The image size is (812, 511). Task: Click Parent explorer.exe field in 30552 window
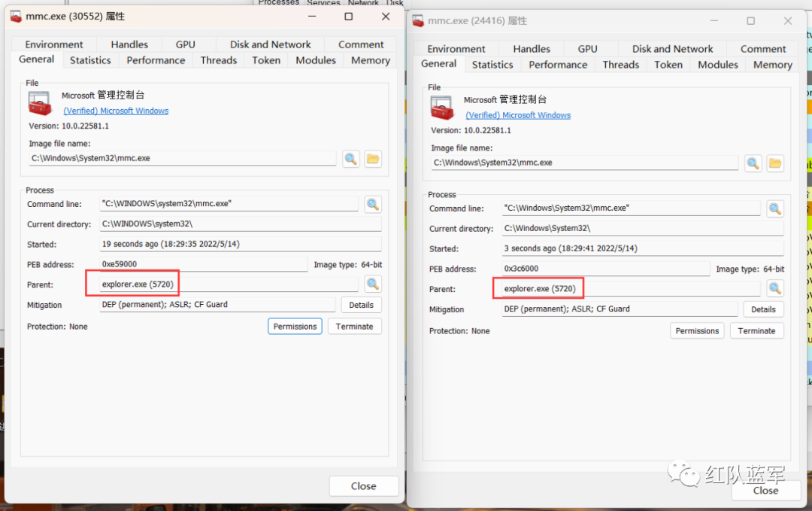pyautogui.click(x=229, y=284)
